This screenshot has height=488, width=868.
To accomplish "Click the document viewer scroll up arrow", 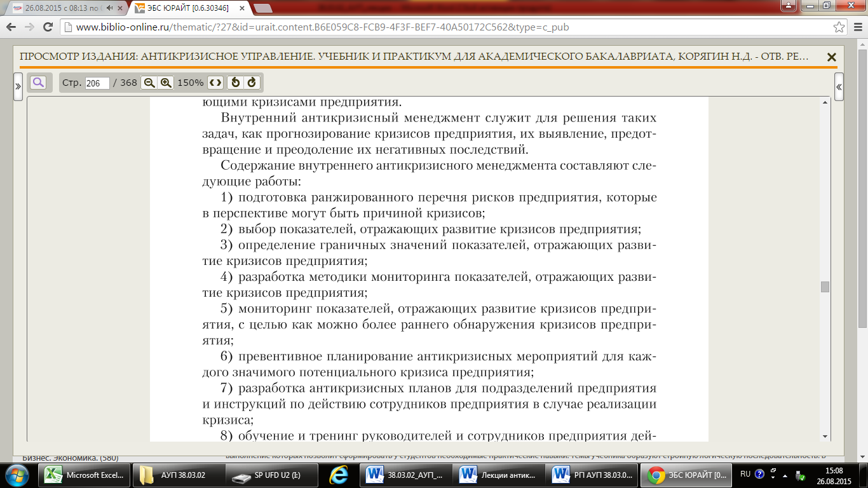I will (x=825, y=102).
